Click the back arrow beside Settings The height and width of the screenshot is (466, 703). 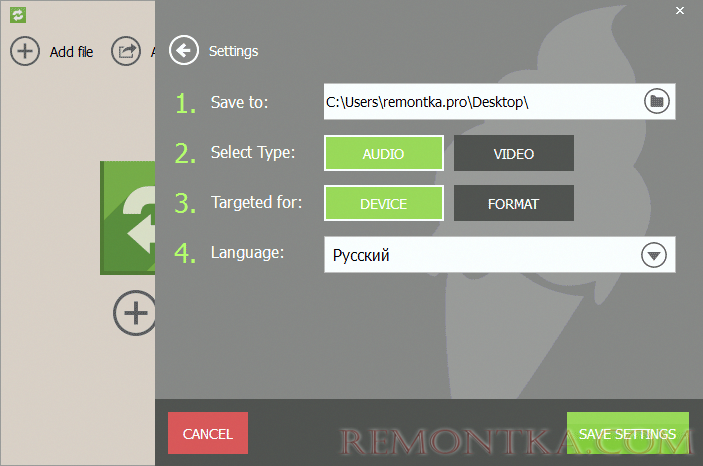(x=184, y=50)
